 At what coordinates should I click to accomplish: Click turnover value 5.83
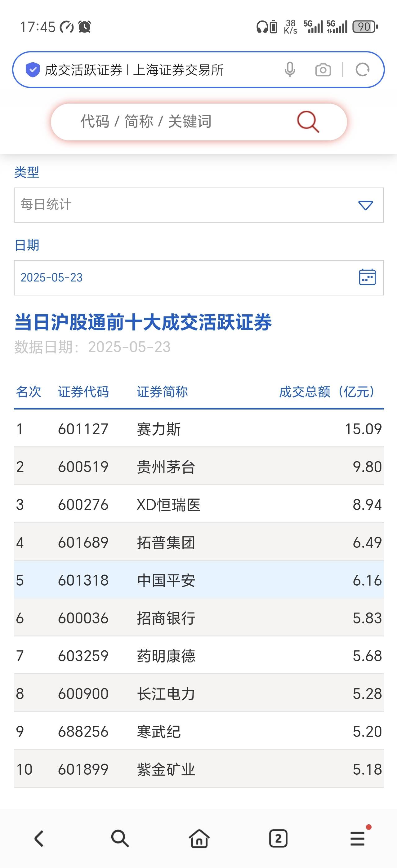coord(367,618)
